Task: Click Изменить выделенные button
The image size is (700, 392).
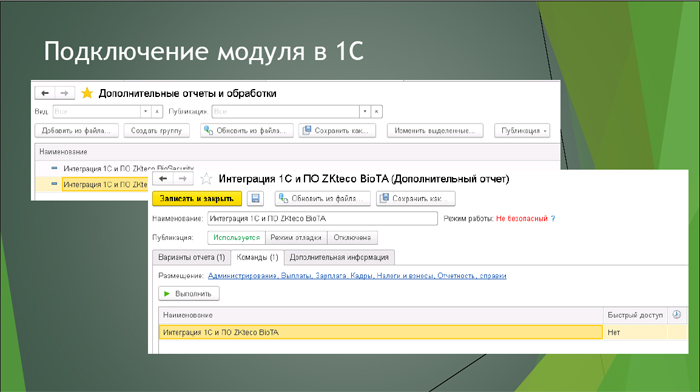Action: 435,131
